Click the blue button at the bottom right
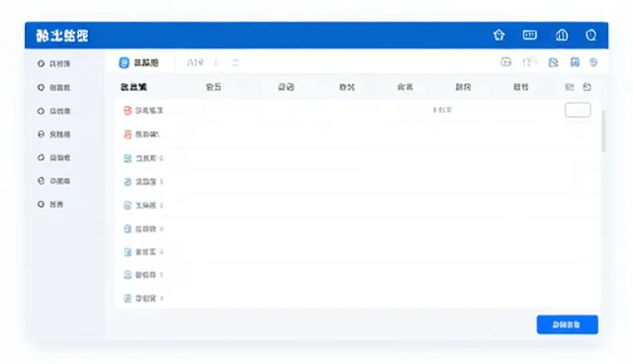633x364 pixels. point(567,324)
